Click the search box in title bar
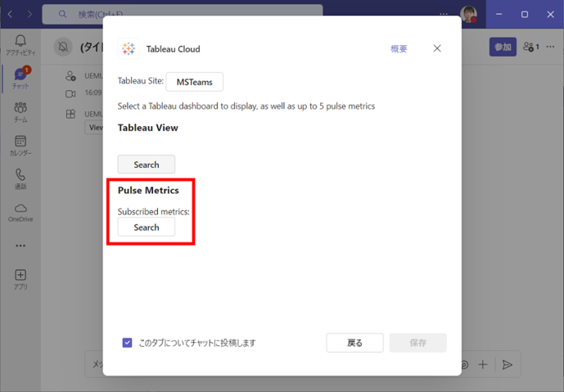Image resolution: width=564 pixels, height=392 pixels. (x=183, y=14)
